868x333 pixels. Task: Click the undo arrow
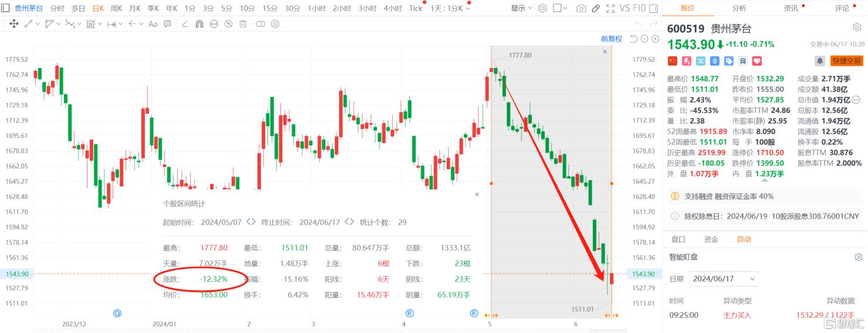click(639, 24)
